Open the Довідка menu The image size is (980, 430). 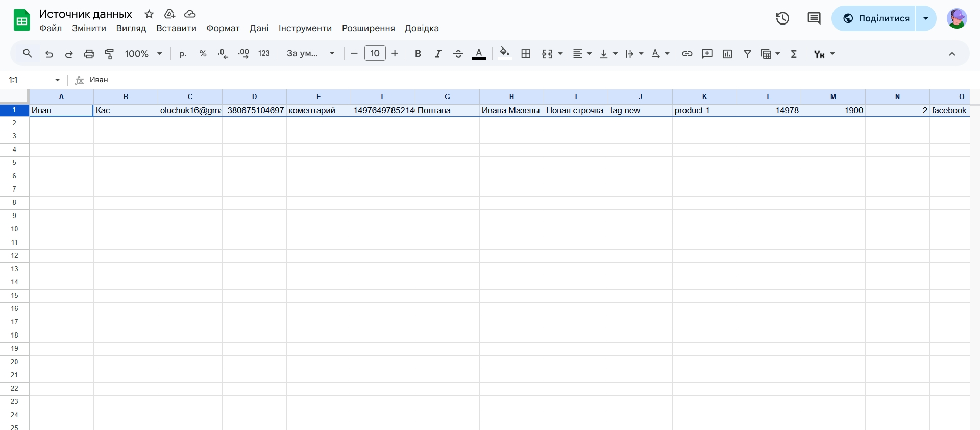pyautogui.click(x=422, y=29)
